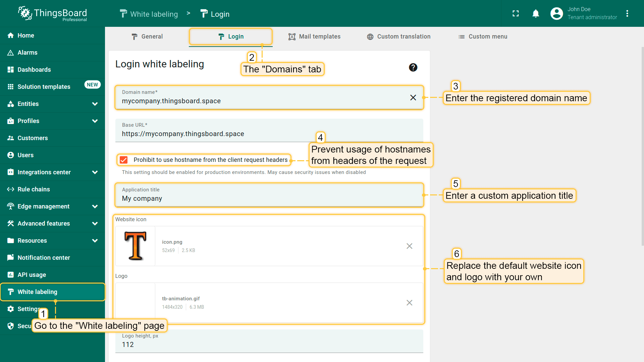Switch to the Mail templates tab
644x362 pixels.
tap(314, 37)
